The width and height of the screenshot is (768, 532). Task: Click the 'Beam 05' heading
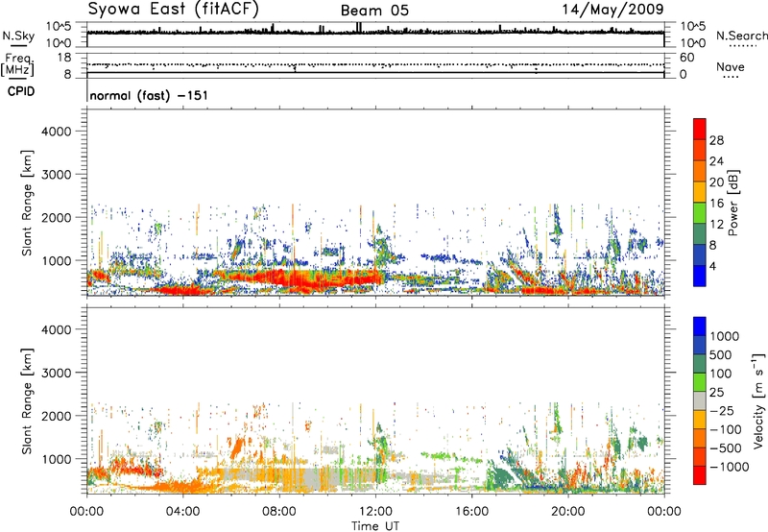[374, 11]
